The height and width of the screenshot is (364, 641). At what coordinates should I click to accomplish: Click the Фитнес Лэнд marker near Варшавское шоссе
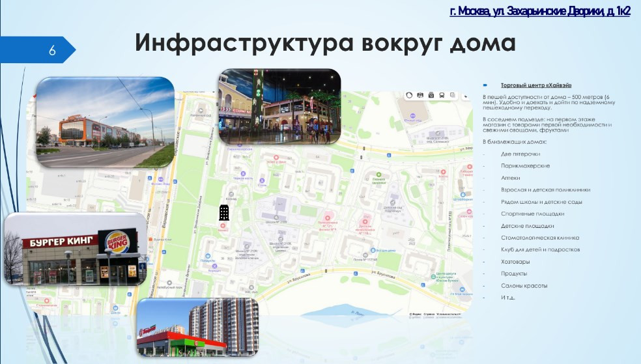tap(161, 179)
